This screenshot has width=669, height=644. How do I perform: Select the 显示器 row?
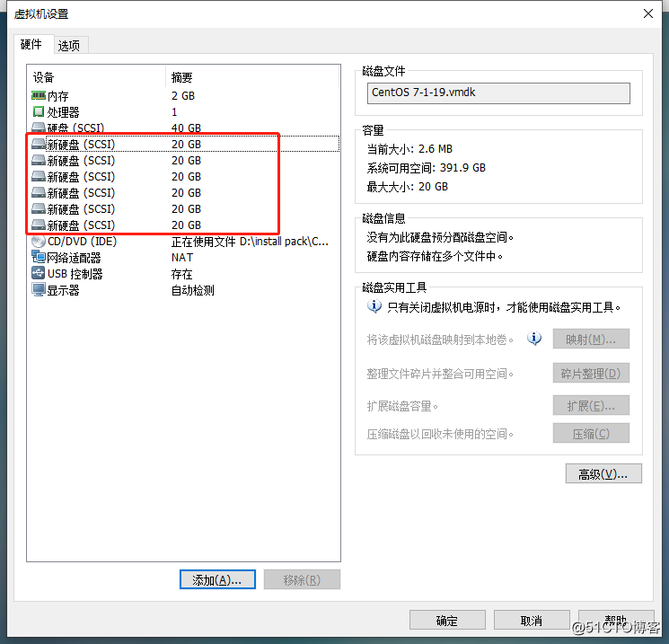point(184,290)
